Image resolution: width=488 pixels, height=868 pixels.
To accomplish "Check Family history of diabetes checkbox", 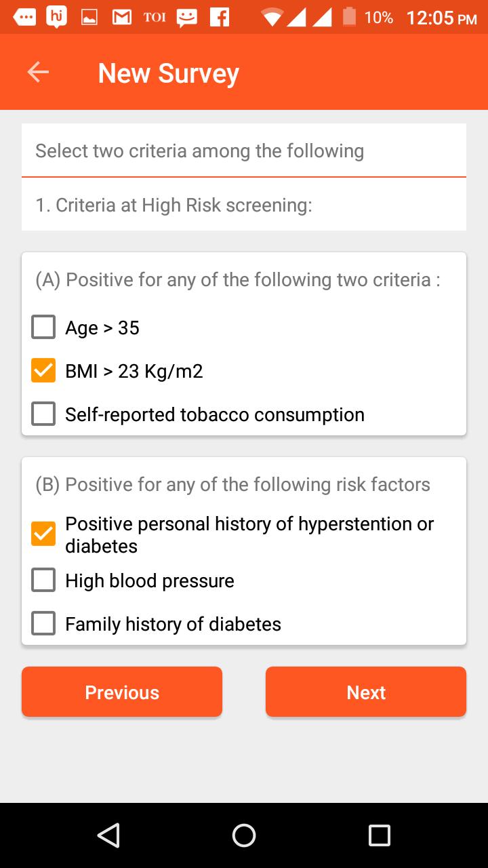I will (43, 624).
